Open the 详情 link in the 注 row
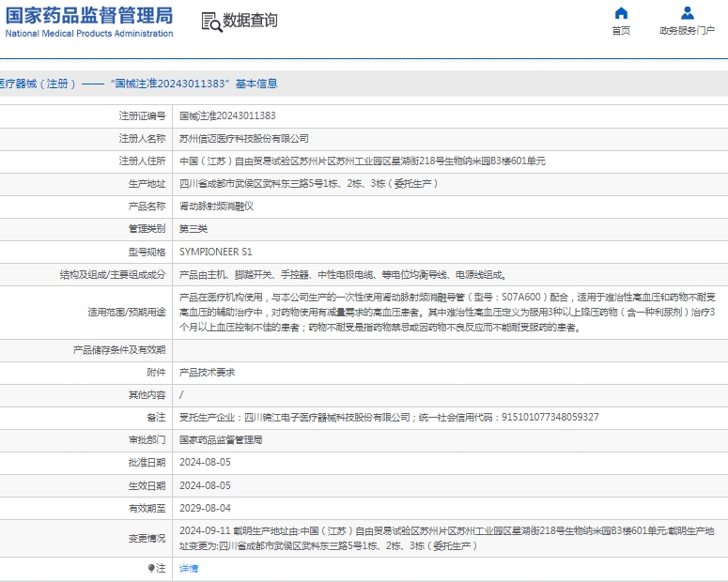 pos(189,568)
